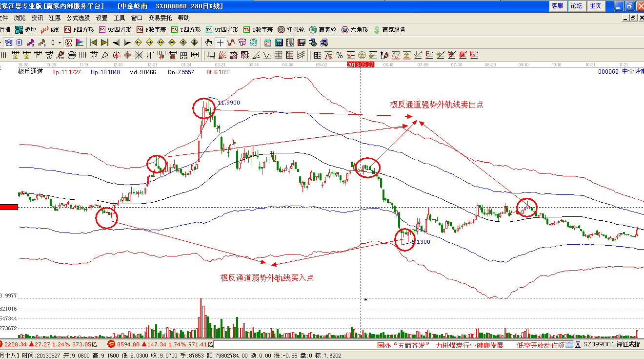Expand the 江恩 menu
This screenshot has height=359, width=644.
tap(55, 18)
